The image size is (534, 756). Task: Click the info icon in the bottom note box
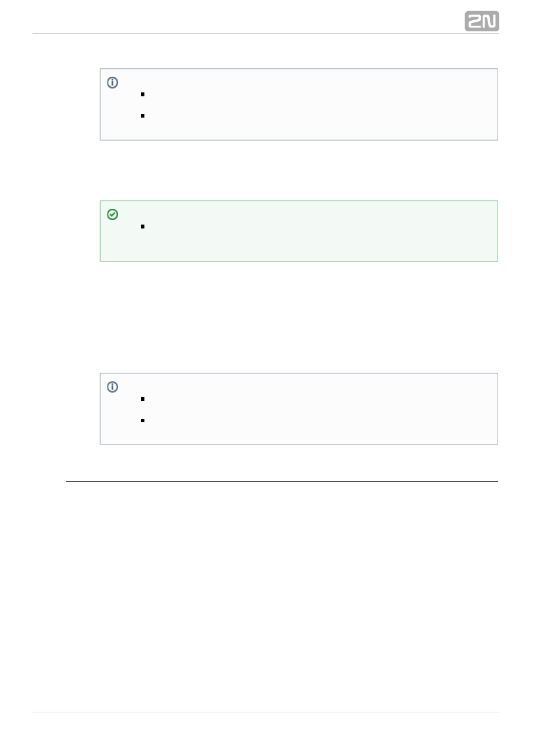pos(113,387)
